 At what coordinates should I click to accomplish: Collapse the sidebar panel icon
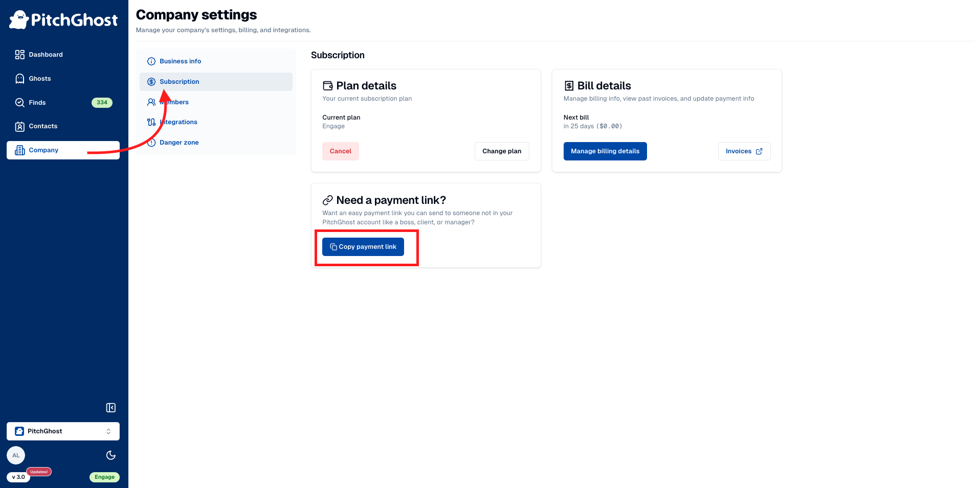point(110,408)
